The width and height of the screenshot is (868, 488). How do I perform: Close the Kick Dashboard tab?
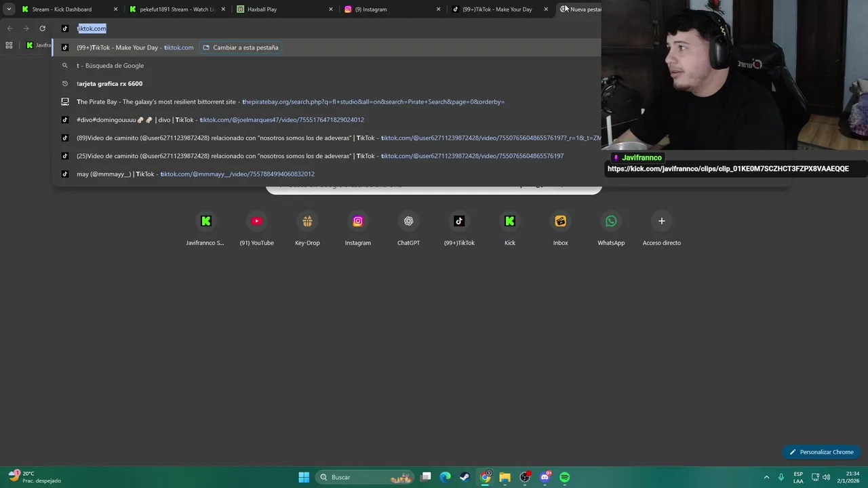115,9
